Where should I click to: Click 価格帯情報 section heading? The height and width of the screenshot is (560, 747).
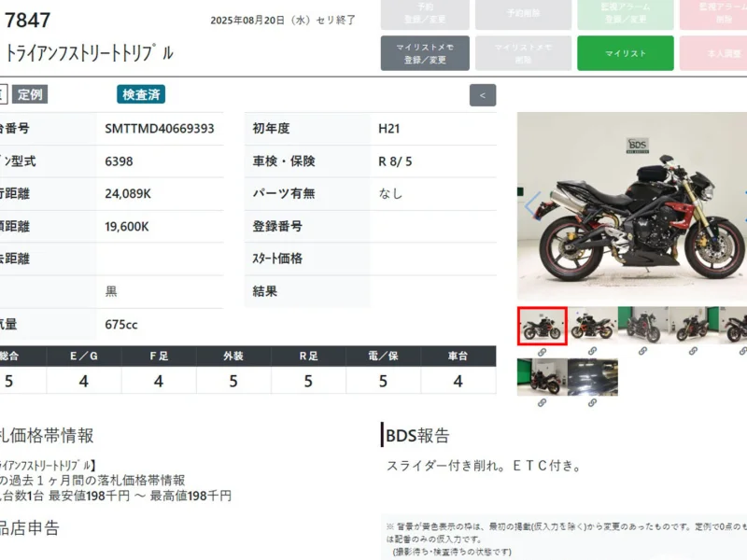click(47, 435)
